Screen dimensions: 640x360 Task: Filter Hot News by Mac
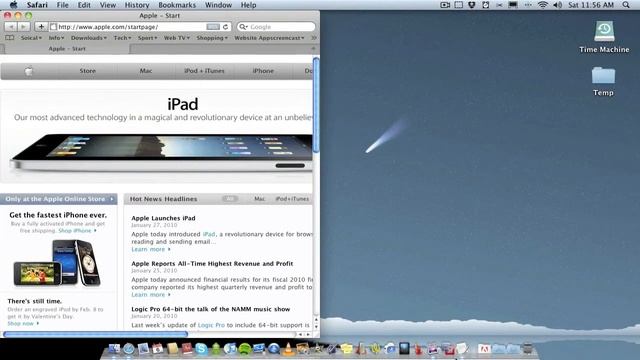pyautogui.click(x=260, y=199)
